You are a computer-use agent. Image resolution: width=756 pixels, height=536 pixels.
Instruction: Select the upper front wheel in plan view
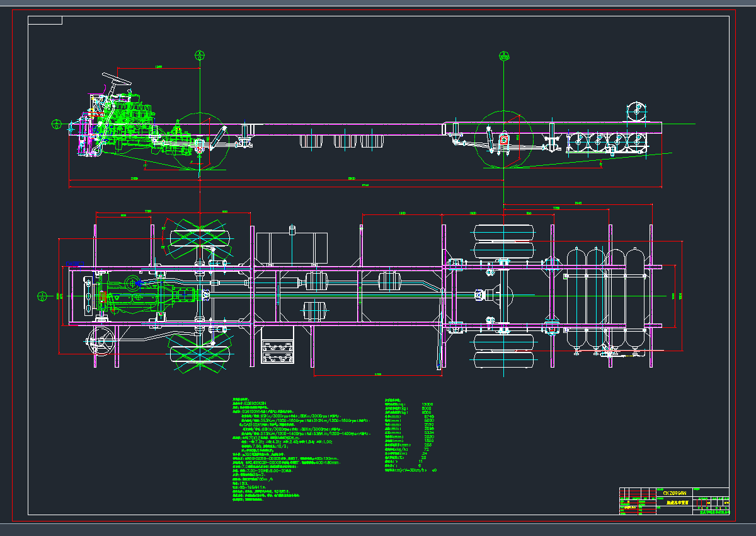click(x=199, y=237)
